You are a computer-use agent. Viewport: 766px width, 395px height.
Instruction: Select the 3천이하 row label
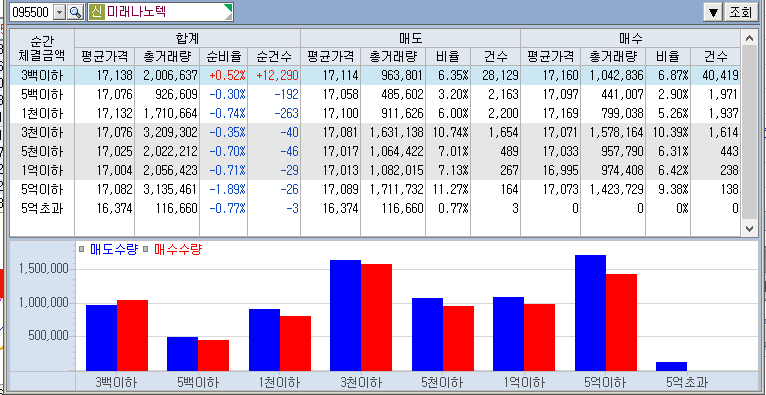click(x=42, y=133)
